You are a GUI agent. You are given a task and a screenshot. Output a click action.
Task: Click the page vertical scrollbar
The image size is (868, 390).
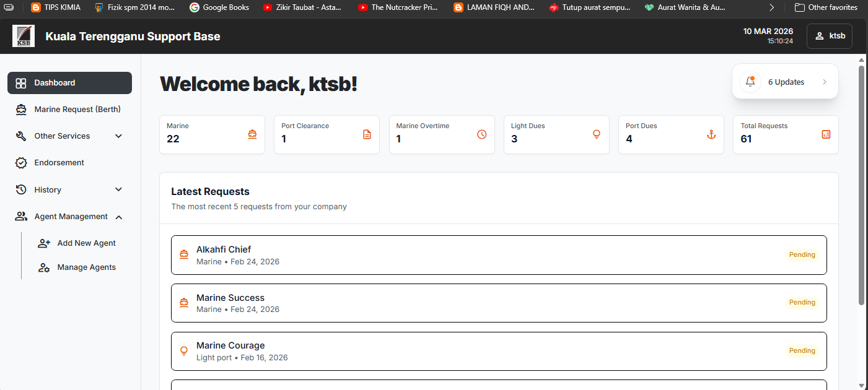[861, 186]
